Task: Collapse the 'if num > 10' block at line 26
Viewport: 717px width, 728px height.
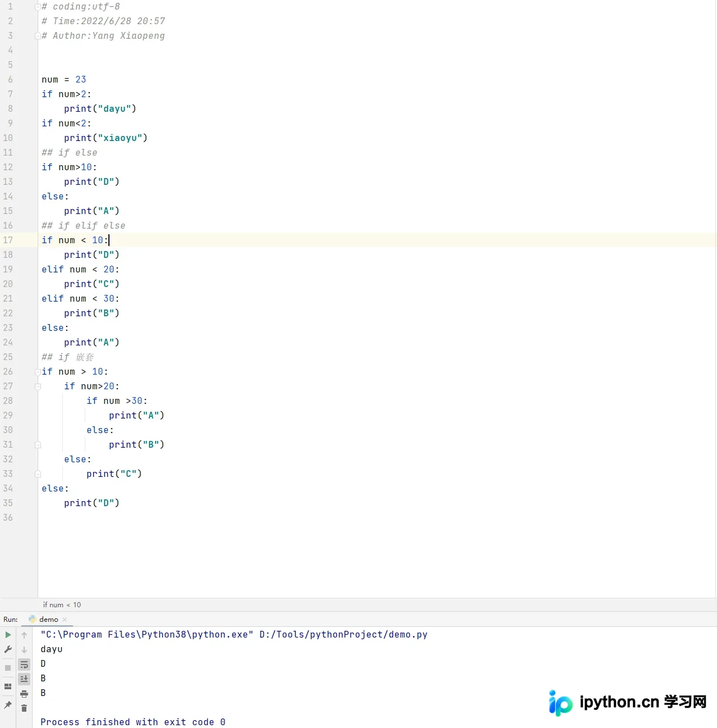Action: tap(38, 372)
